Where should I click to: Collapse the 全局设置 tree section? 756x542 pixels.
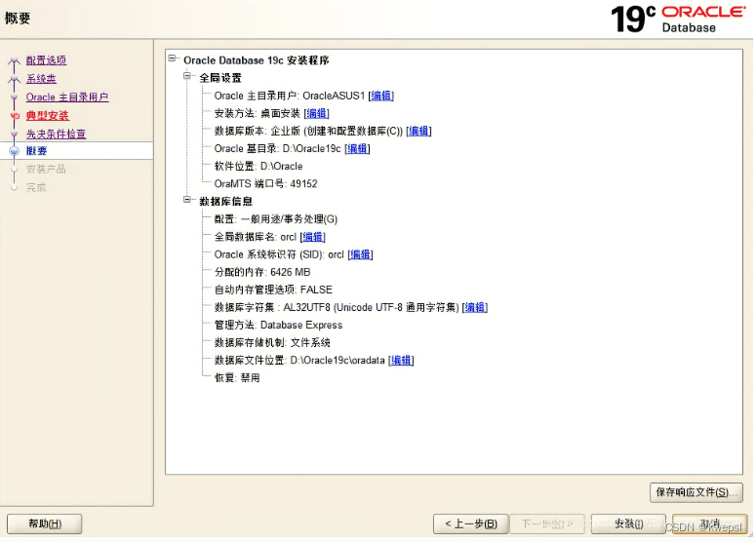[187, 76]
